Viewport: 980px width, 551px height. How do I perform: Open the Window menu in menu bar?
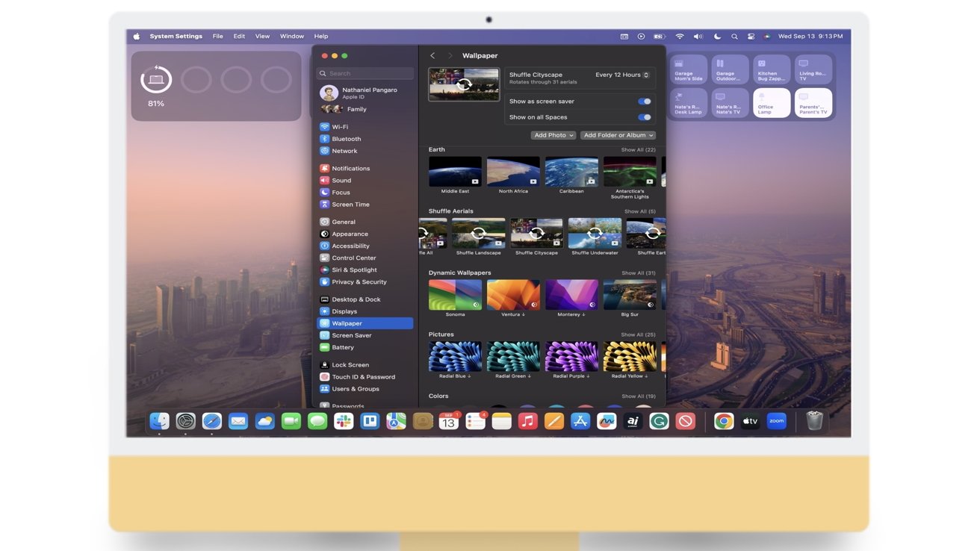(291, 37)
